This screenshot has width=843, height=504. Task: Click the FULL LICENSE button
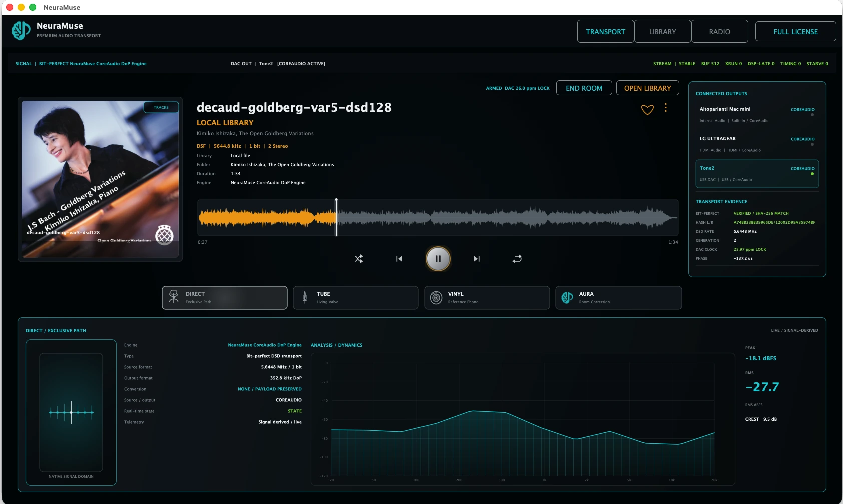[796, 31]
